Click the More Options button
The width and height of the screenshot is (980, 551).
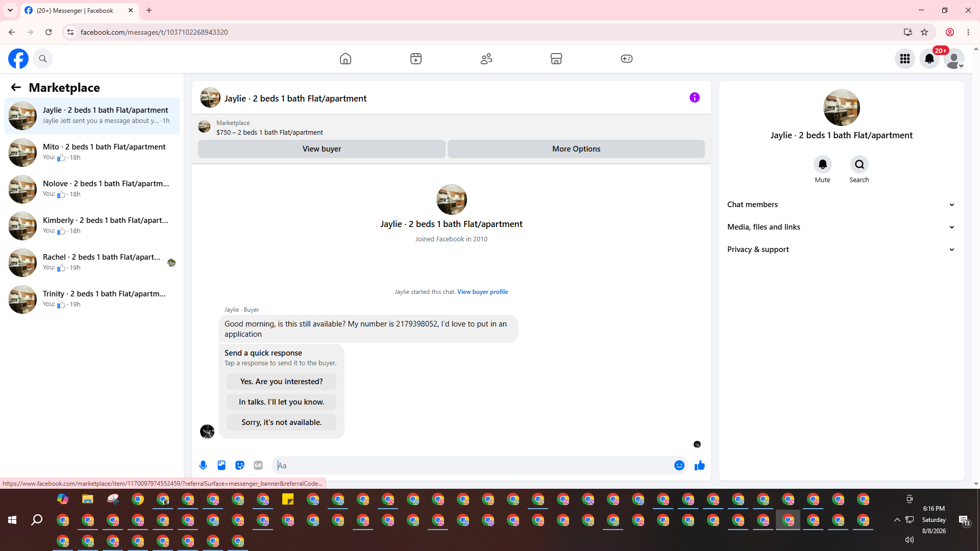tap(576, 149)
